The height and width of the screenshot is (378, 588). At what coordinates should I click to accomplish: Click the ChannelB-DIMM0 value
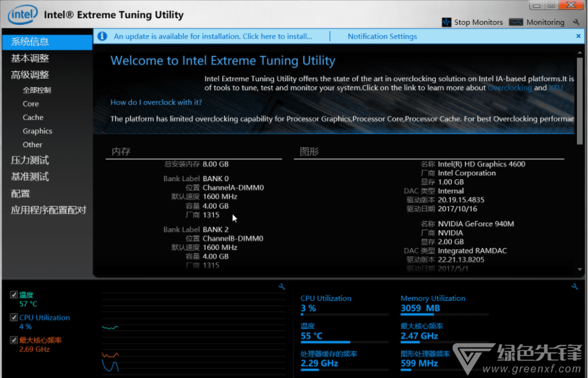(x=233, y=238)
